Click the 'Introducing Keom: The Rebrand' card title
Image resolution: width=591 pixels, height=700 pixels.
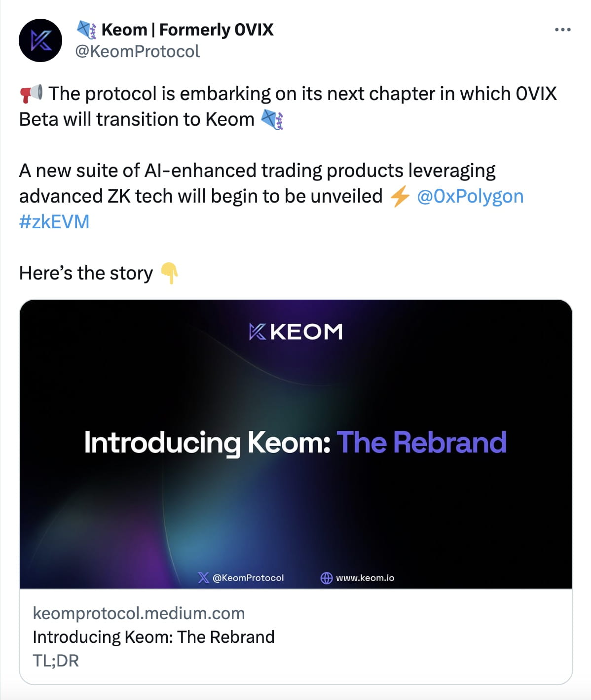(153, 636)
